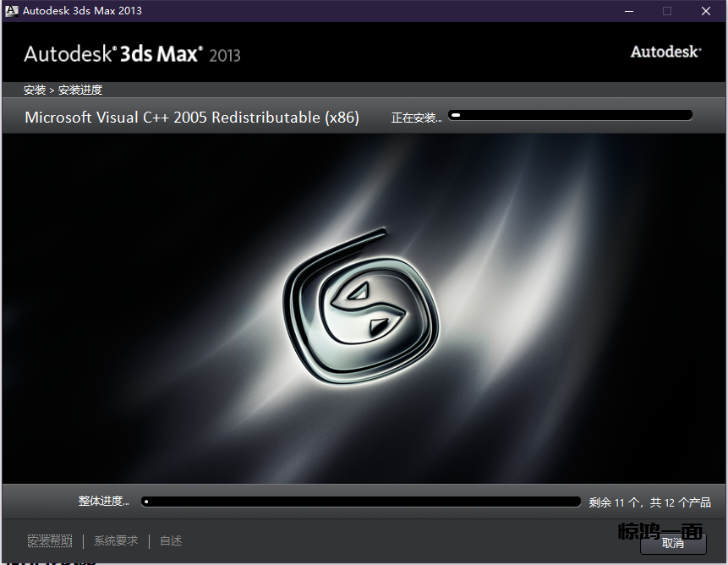
Task: Click the 安装 breadcrumb item
Action: coord(35,90)
